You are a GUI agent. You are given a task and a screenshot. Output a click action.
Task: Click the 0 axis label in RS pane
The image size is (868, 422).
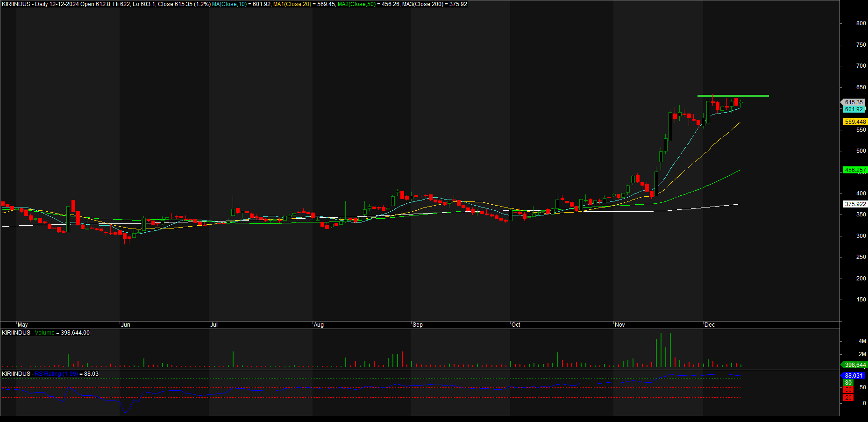(864, 403)
